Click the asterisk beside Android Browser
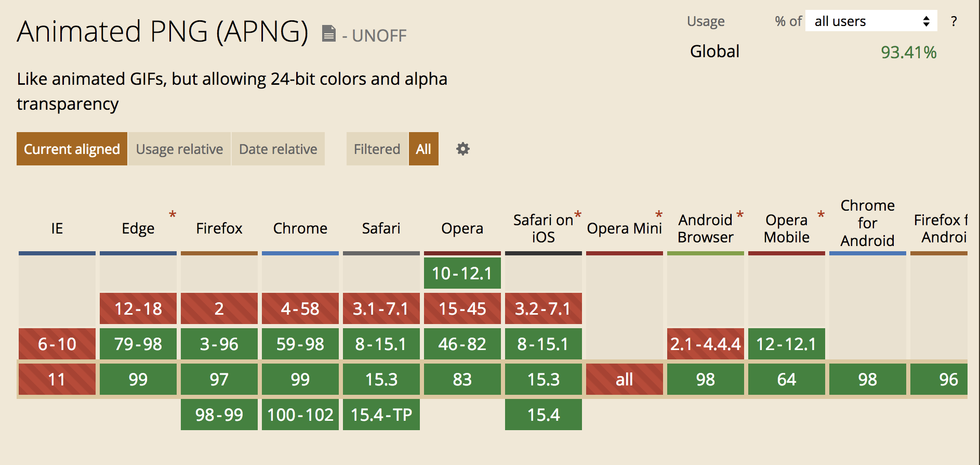Screen dimensions: 980x465 740,214
